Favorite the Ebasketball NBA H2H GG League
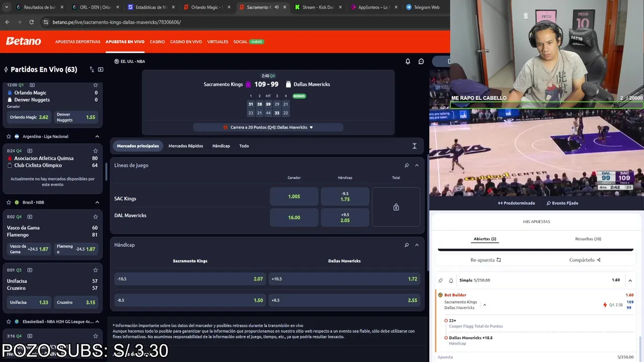Image resolution: width=644 pixels, height=362 pixels. pos(9,321)
